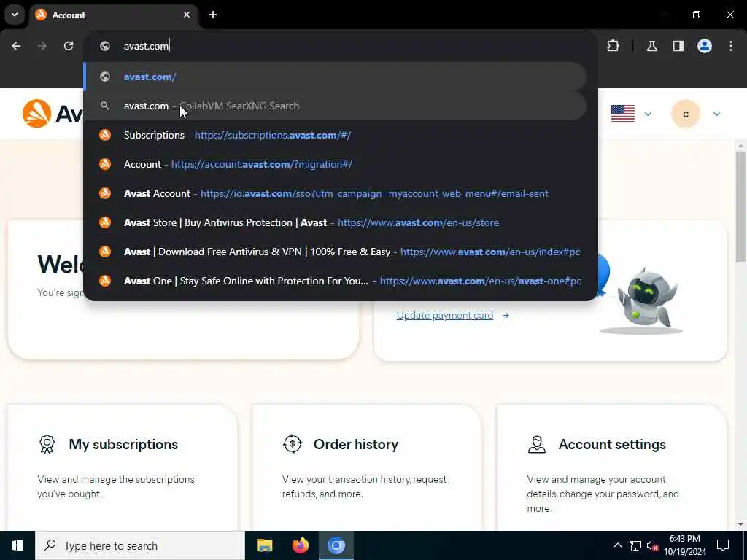Image resolution: width=747 pixels, height=560 pixels.
Task: Open the Chrome profile avatar
Action: [705, 46]
